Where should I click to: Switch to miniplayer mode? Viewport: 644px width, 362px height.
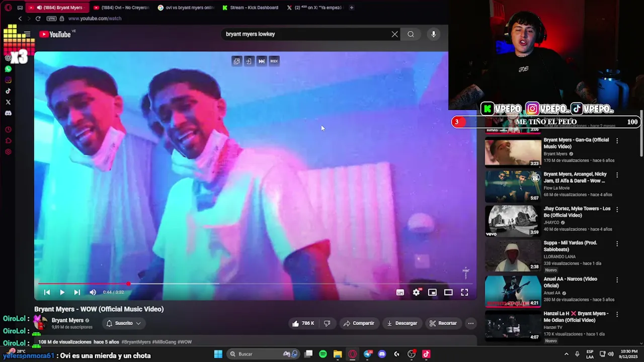[x=432, y=292]
